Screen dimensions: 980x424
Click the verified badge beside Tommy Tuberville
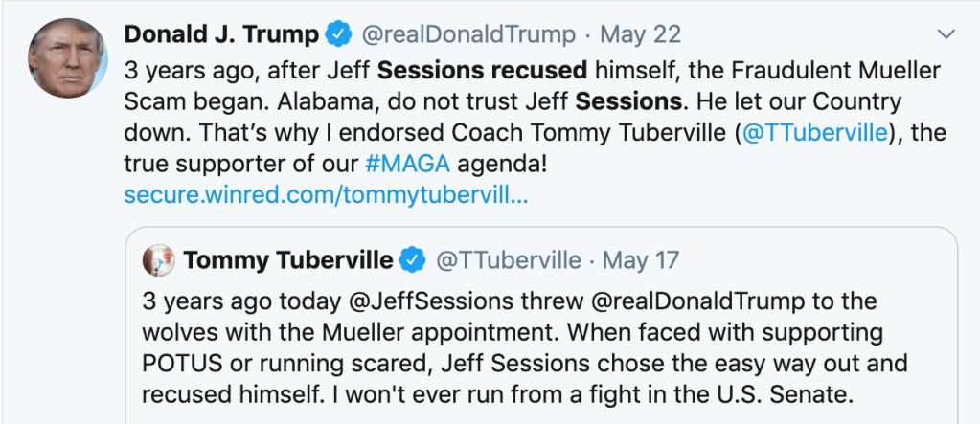point(412,260)
